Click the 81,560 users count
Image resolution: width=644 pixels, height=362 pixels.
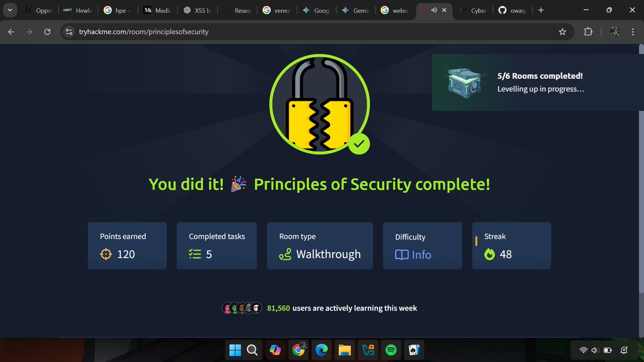pos(278,308)
